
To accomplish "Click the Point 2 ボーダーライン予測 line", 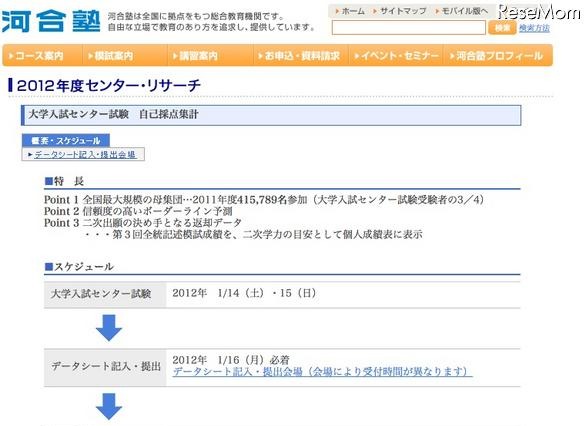I will pos(138,212).
